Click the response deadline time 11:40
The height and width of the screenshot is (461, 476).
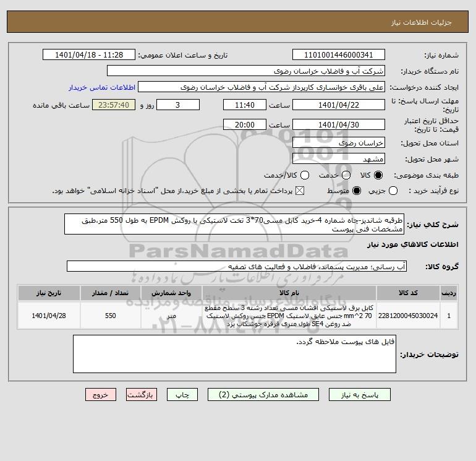(245, 105)
